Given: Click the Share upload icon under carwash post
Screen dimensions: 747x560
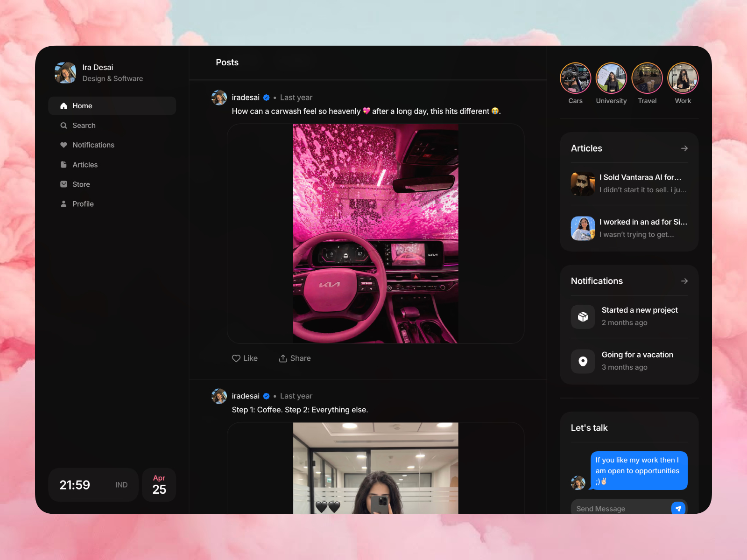Looking at the screenshot, I should pos(283,358).
